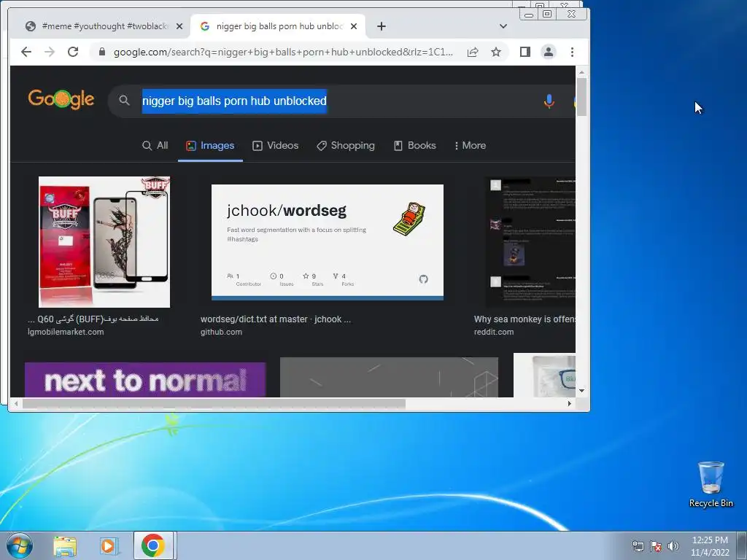Bookmark this page with the star icon
The height and width of the screenshot is (560, 747).
point(496,52)
